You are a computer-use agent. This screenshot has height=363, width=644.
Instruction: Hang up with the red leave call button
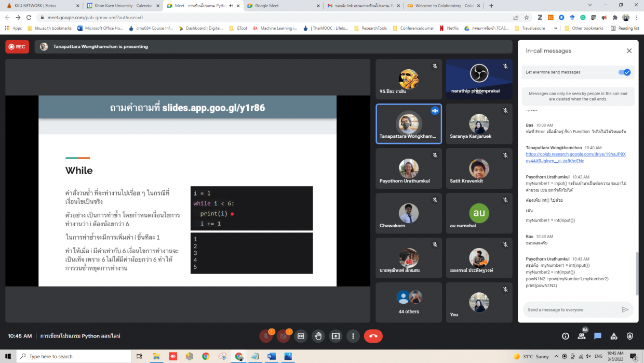coord(373,336)
